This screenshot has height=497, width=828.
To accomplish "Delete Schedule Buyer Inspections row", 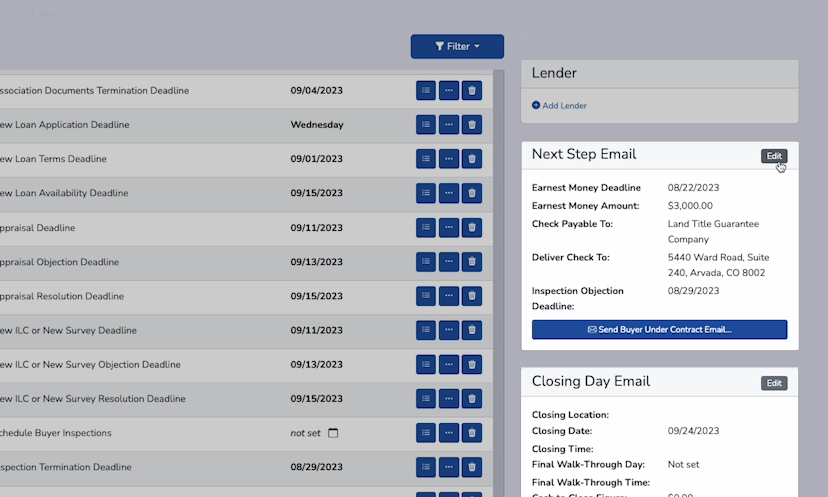I will click(472, 433).
